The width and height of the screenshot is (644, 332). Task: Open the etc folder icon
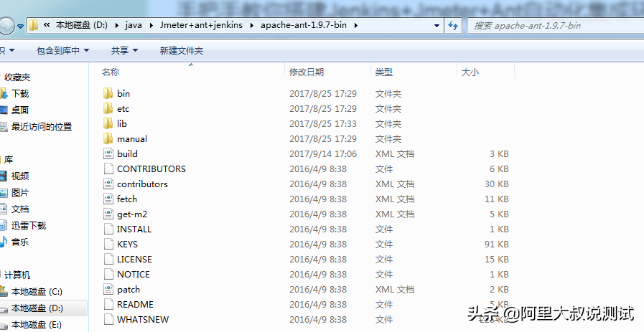click(108, 109)
